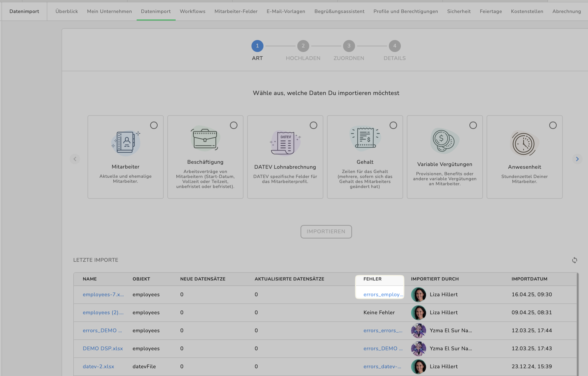This screenshot has width=588, height=376.
Task: Click the Mitarbeiter address book icon
Action: [126, 142]
